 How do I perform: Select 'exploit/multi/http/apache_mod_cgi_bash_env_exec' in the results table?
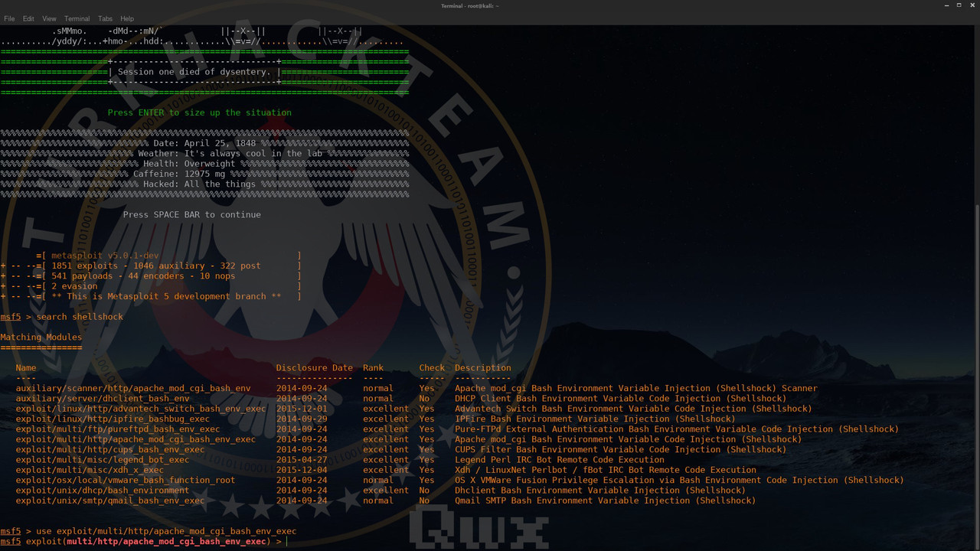pos(136,439)
